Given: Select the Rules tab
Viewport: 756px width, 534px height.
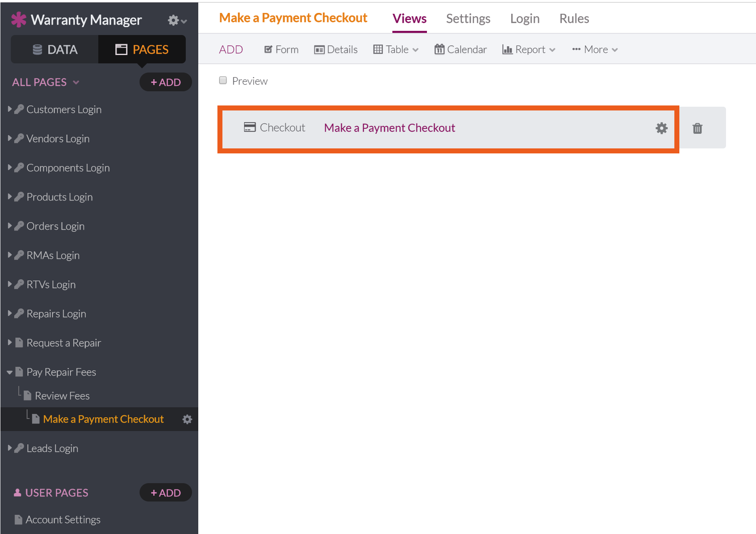Looking at the screenshot, I should 574,18.
